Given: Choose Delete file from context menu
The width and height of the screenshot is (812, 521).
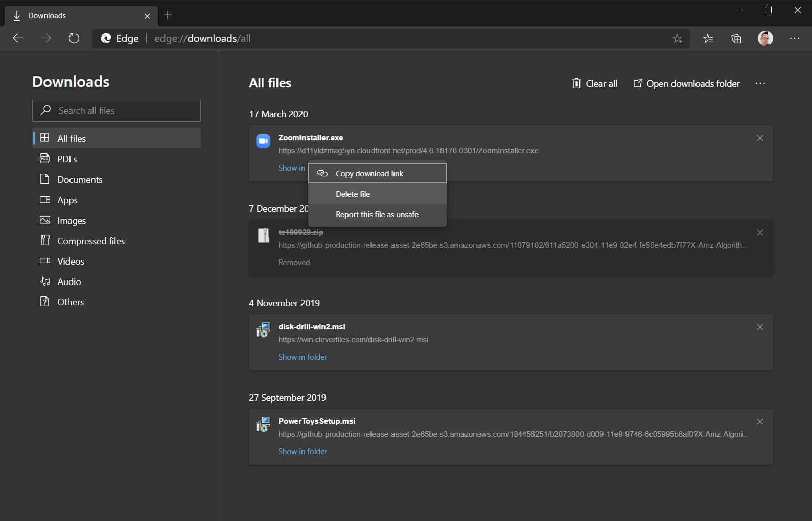Looking at the screenshot, I should [353, 194].
